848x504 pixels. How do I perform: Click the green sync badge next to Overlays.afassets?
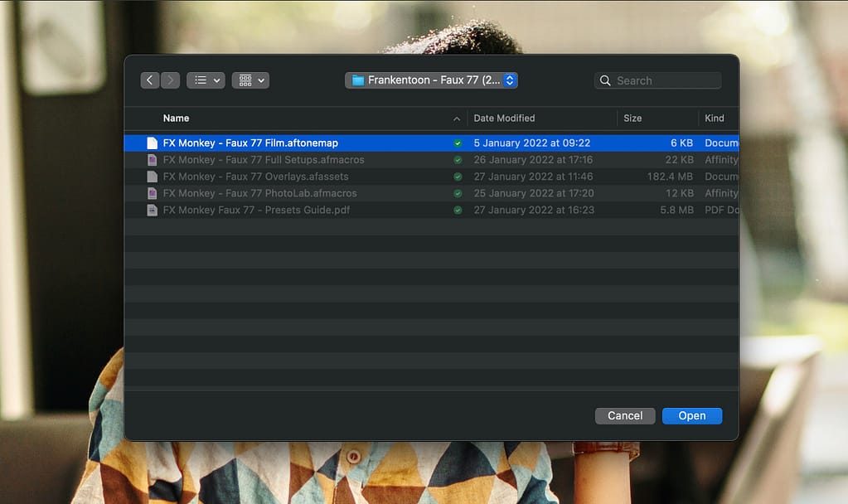coord(458,176)
